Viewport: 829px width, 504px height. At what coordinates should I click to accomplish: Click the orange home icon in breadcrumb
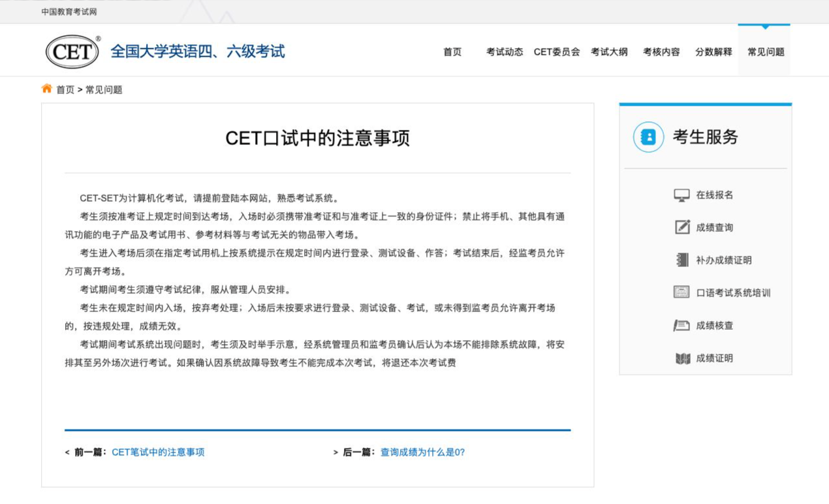click(46, 89)
